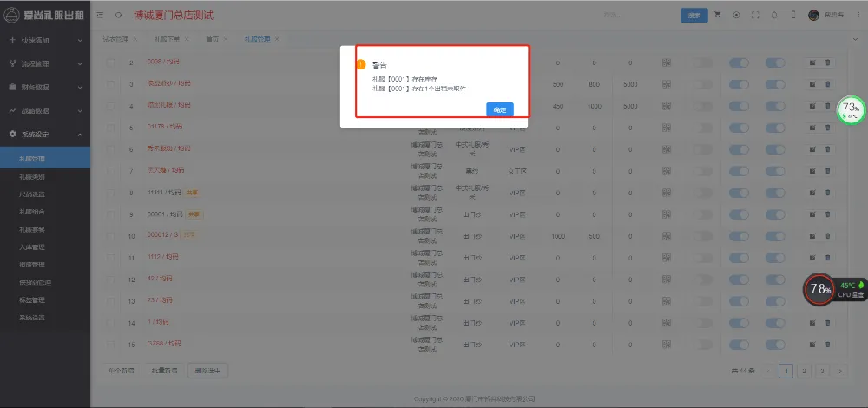Click the edit icon for row 4
Image resolution: width=868 pixels, height=408 pixels.
[x=812, y=106]
